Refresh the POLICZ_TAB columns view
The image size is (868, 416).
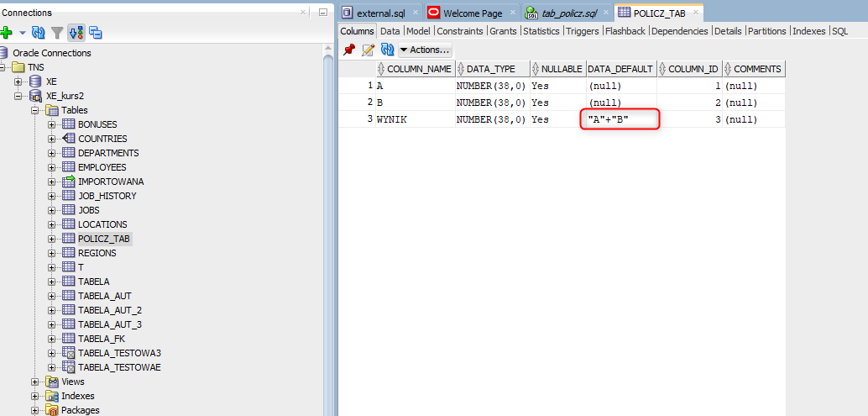point(387,50)
